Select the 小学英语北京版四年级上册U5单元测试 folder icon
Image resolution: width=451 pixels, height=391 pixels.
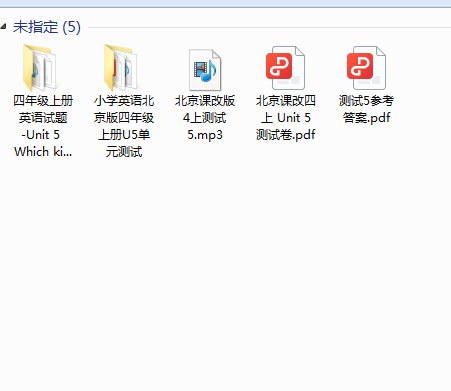click(121, 68)
